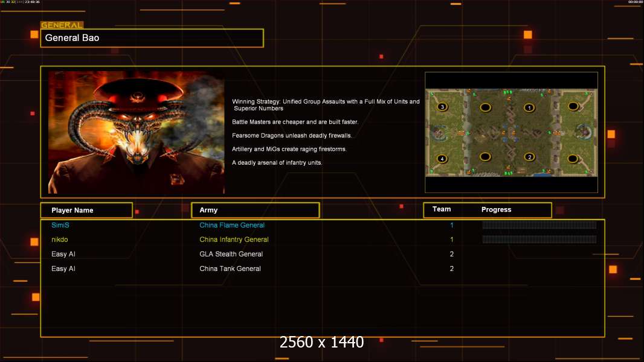Click the GENERAL label above the name
This screenshot has width=644, height=362.
click(62, 25)
